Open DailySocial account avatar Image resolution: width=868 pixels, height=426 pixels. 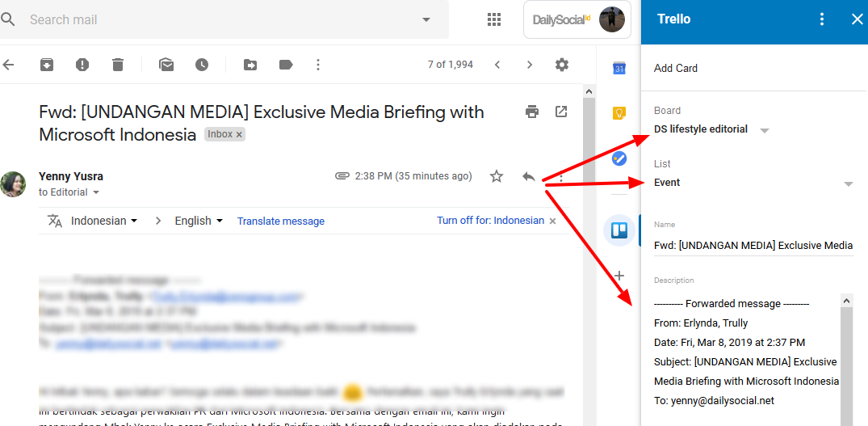pyautogui.click(x=612, y=20)
